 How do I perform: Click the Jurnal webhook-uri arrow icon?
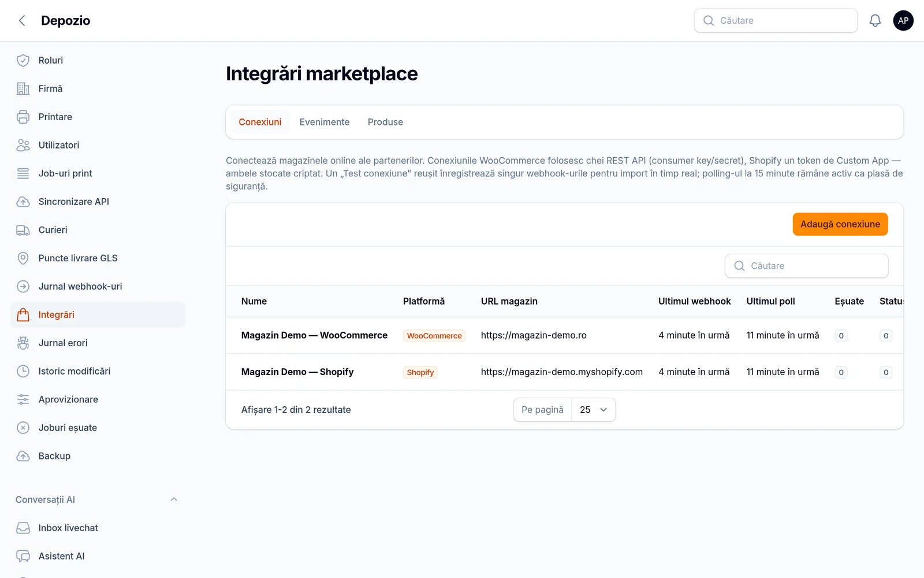pos(23,287)
